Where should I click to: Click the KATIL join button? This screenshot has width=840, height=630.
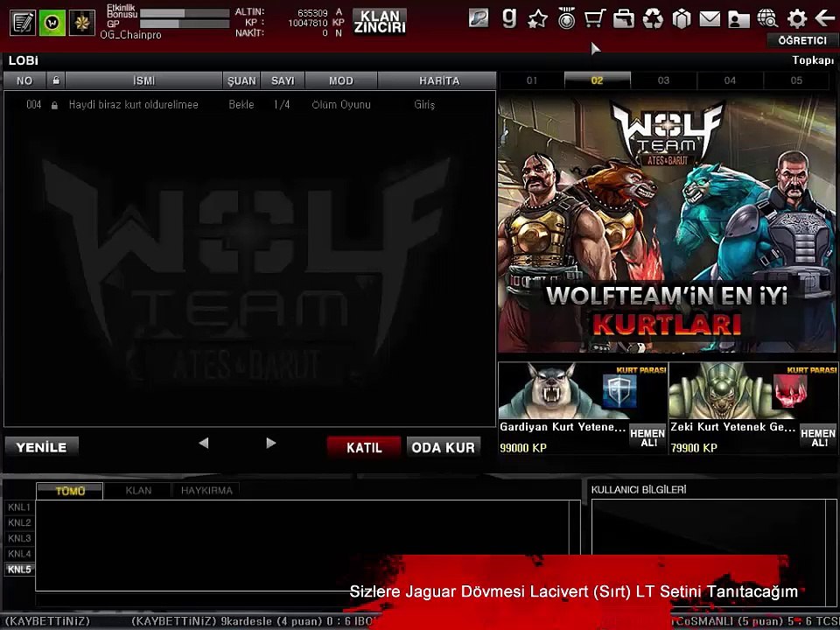point(364,447)
